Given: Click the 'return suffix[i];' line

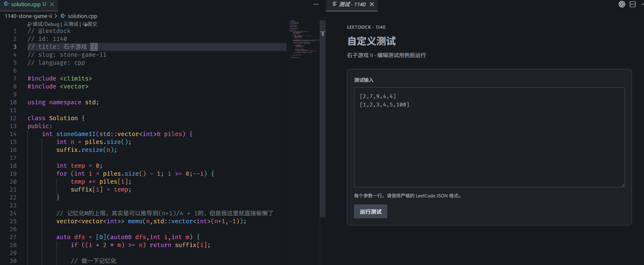Looking at the screenshot, I should (140, 245).
